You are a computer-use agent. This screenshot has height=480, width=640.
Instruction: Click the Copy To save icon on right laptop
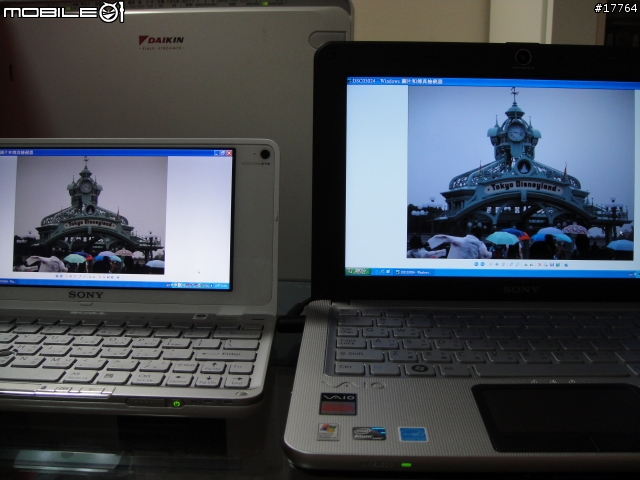[x=552, y=265]
